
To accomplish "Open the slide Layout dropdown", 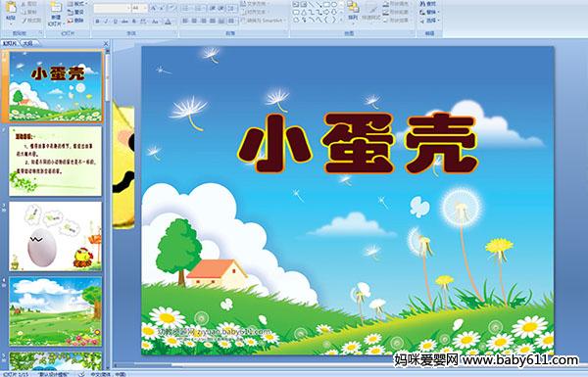I will pyautogui.click(x=76, y=4).
